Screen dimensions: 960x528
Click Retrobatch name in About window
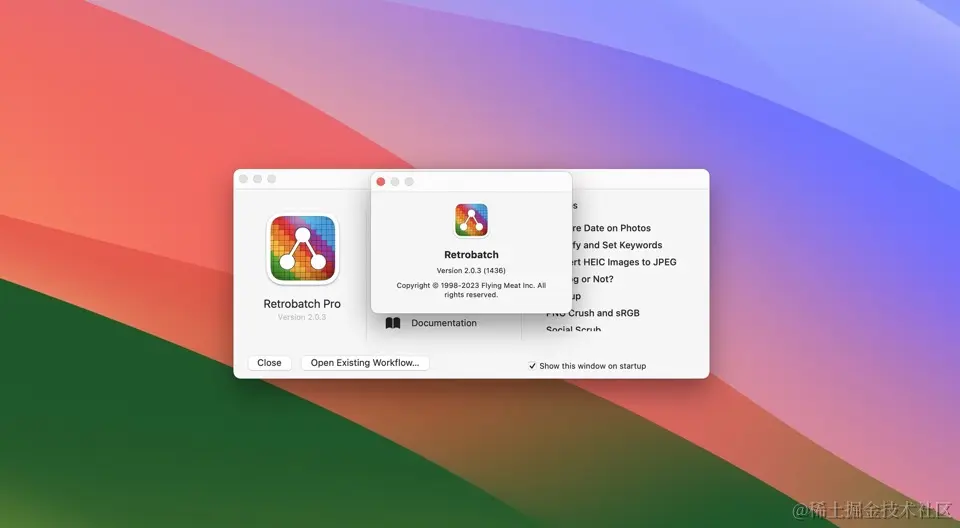[471, 255]
